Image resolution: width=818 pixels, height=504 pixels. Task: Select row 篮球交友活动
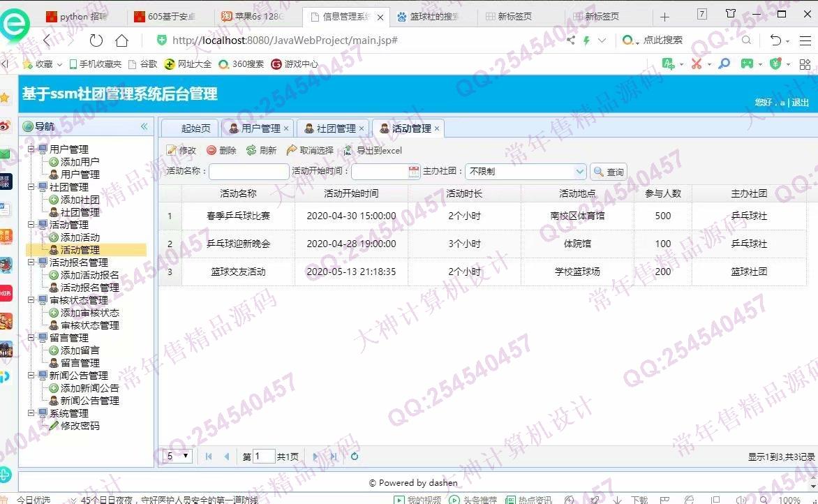pos(482,272)
